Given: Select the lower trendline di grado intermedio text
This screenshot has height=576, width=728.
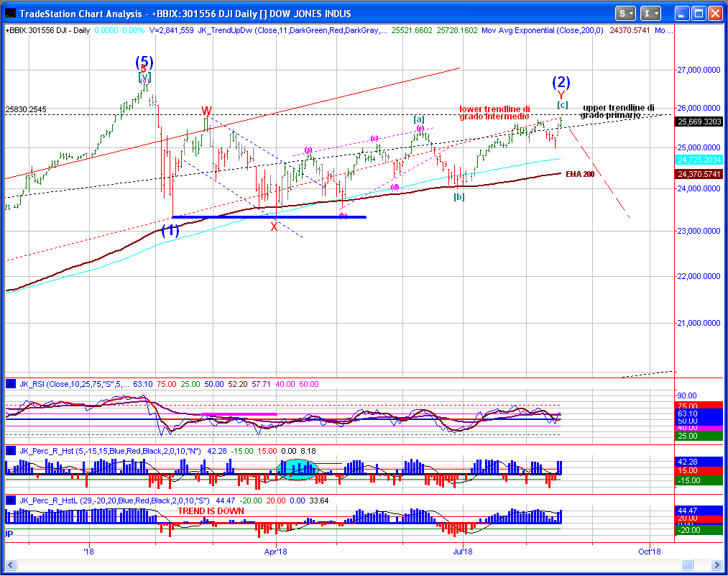Looking at the screenshot, I should [x=494, y=112].
